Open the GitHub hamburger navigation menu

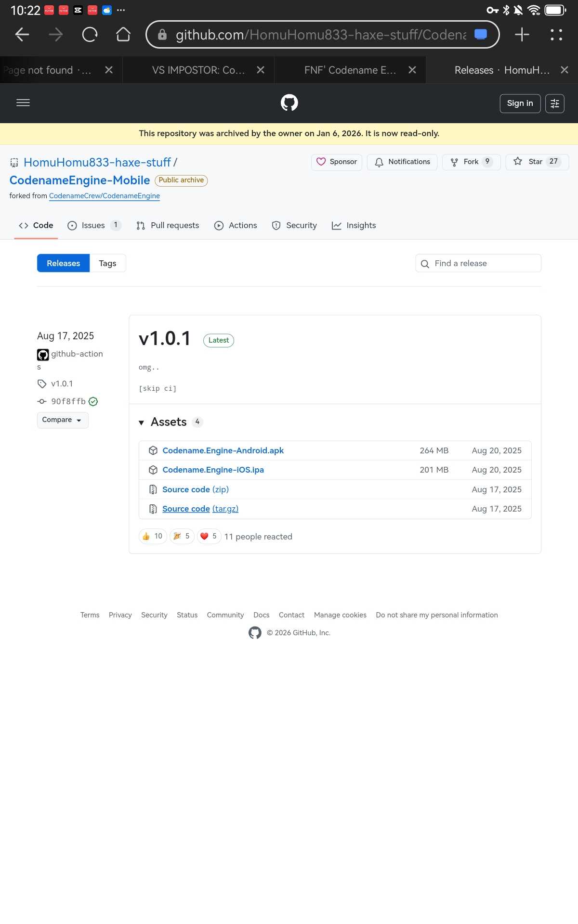[23, 103]
